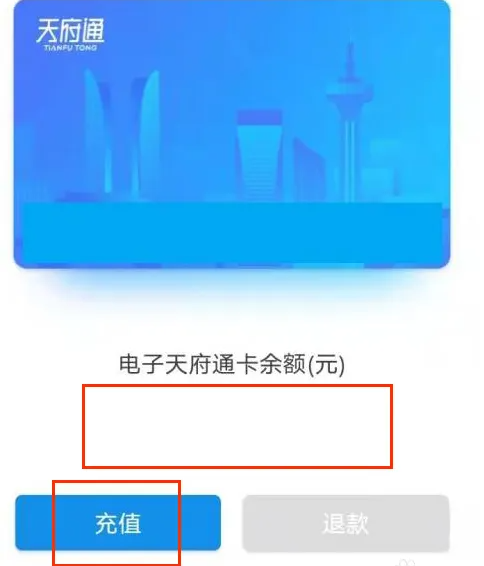484x566 pixels.
Task: Click the TIANFU TONG pinyin text
Action: tap(70, 47)
